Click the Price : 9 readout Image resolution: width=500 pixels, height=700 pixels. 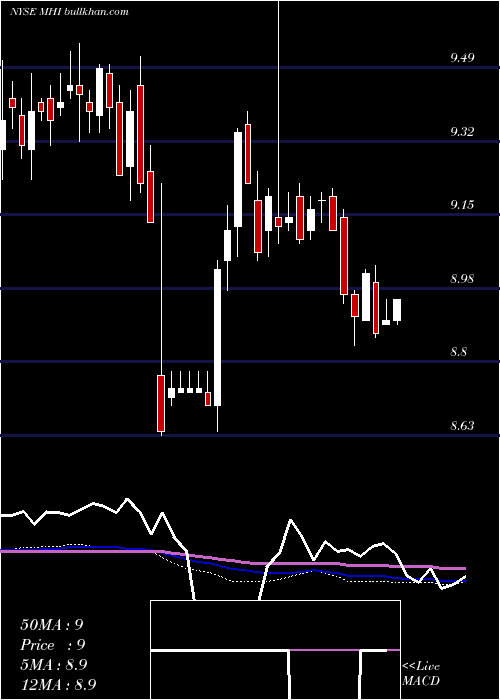53,645
